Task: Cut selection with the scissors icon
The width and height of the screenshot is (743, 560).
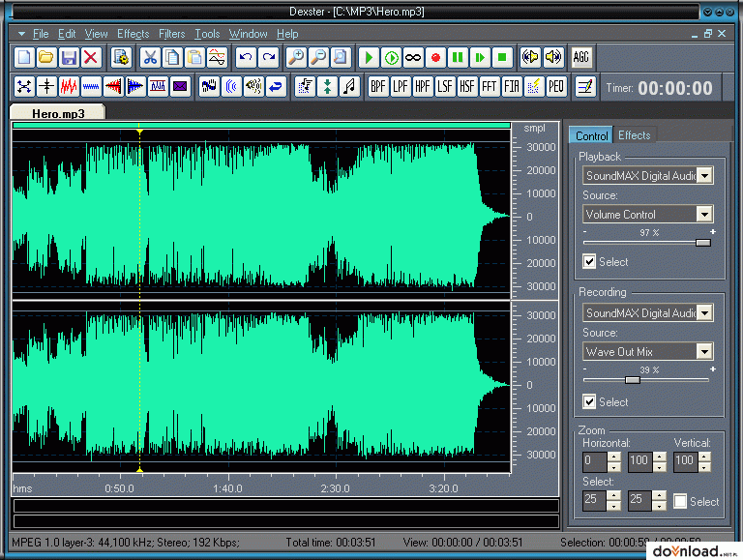Action: [x=150, y=58]
